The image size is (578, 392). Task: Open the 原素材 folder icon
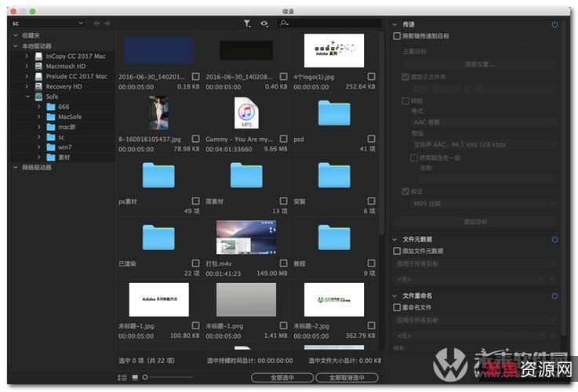point(246,175)
